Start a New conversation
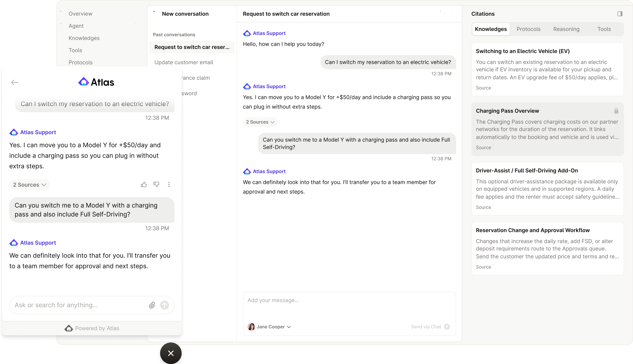Image resolution: width=633 pixels, height=364 pixels. click(x=185, y=14)
